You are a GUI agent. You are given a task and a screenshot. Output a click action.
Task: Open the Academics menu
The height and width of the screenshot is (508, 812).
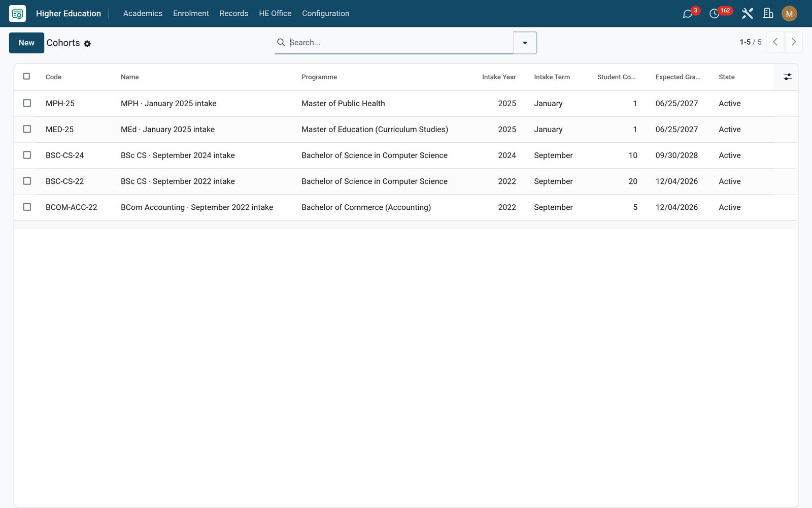click(x=143, y=14)
